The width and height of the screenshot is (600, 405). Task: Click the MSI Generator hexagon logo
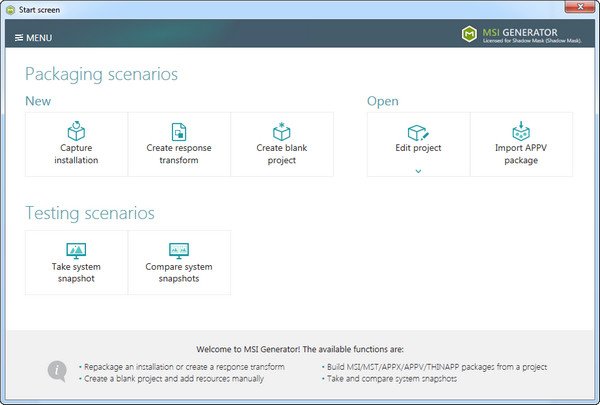(469, 34)
